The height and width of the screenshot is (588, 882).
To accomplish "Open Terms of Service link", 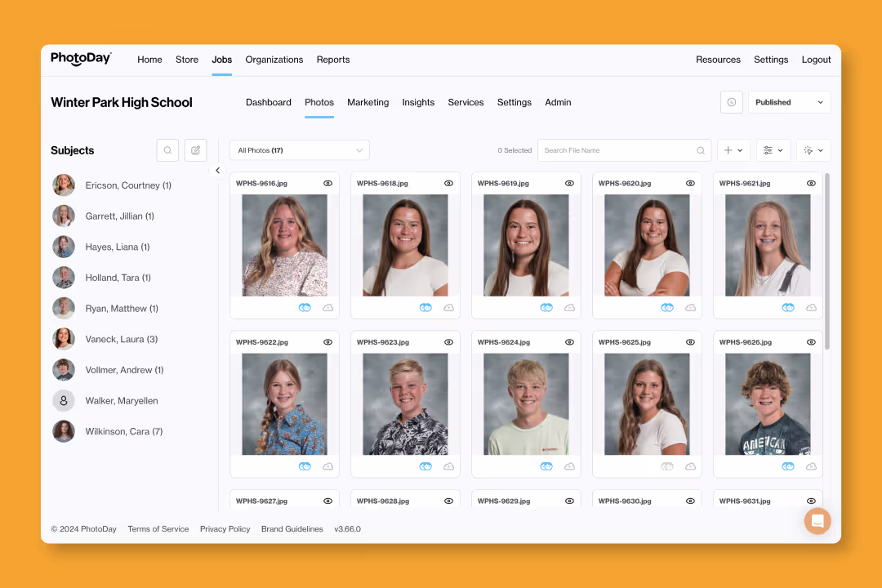I will point(158,529).
